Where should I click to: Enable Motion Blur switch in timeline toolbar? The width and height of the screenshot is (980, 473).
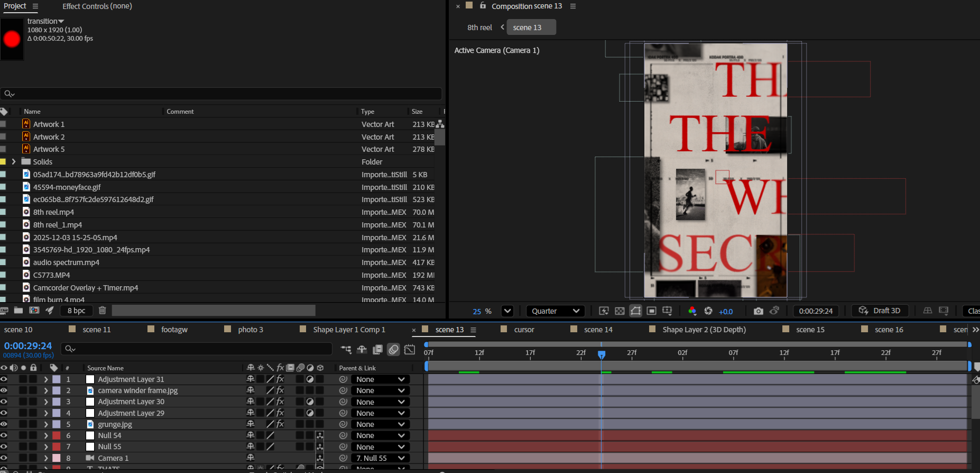click(x=393, y=349)
